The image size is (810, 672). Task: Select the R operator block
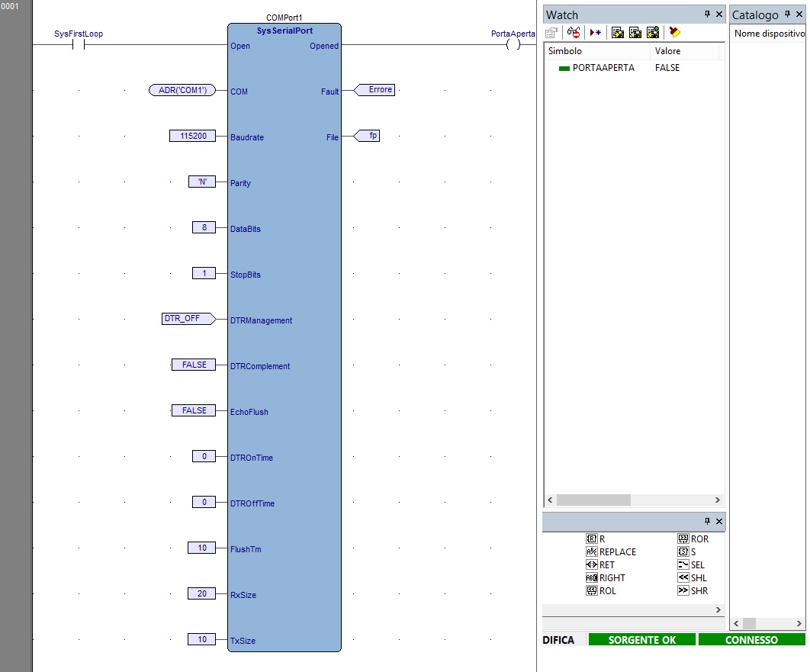(x=596, y=539)
